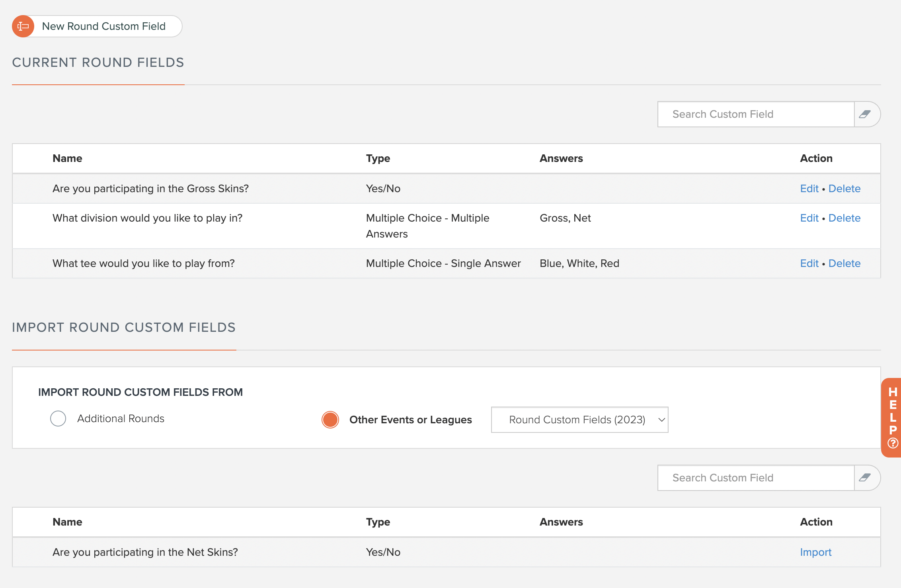
Task: Click the Yes/No type in the Net Skins row
Action: point(383,552)
